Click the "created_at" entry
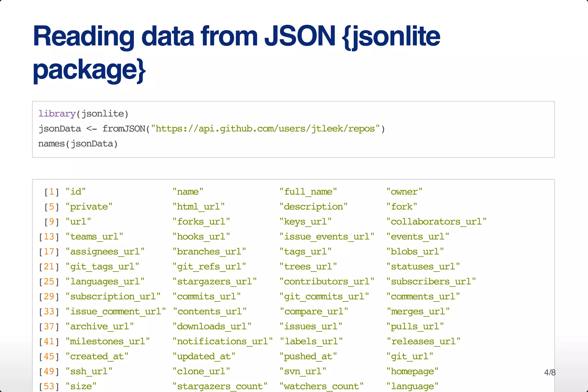 tap(97, 356)
